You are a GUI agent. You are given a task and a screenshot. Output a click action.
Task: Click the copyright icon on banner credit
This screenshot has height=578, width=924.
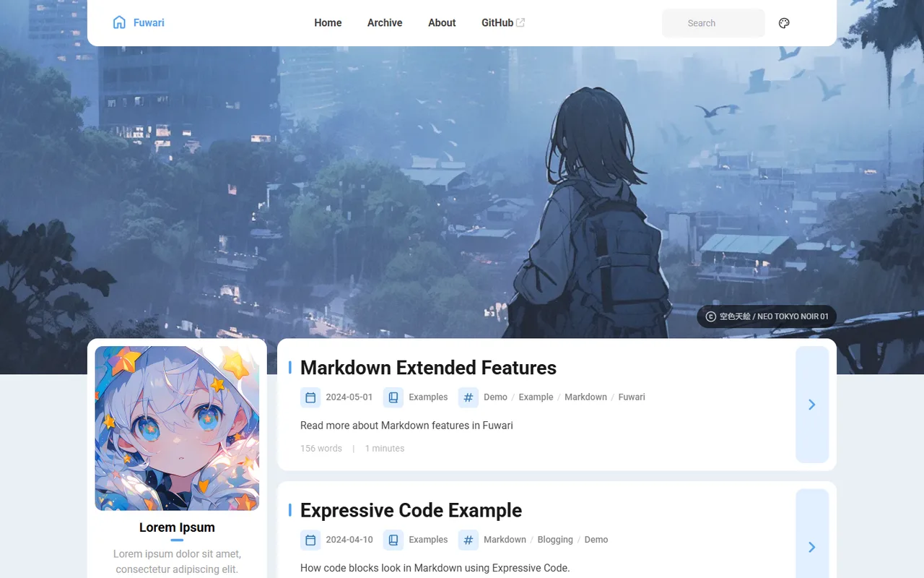click(710, 316)
